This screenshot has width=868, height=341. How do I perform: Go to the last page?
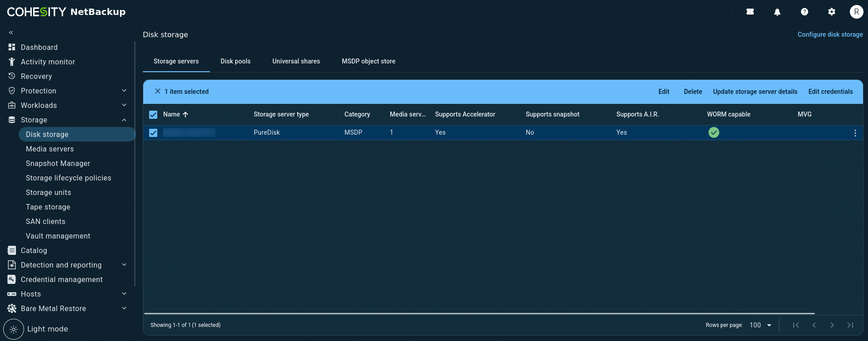point(850,325)
